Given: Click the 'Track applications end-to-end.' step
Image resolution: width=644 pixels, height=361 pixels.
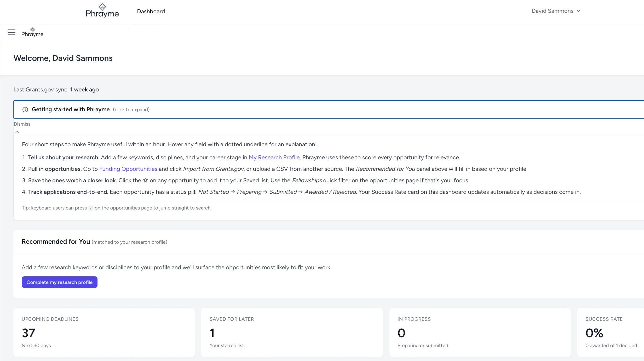Looking at the screenshot, I should pos(68,192).
